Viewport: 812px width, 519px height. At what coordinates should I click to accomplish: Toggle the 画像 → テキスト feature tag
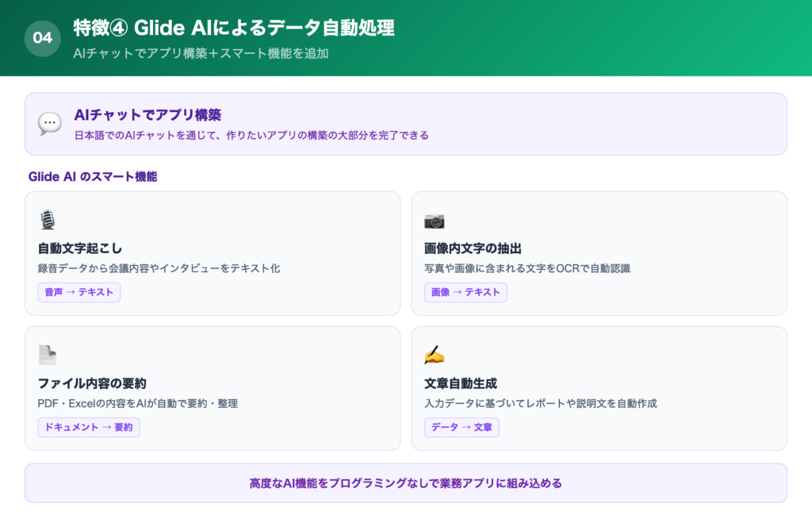pyautogui.click(x=464, y=292)
